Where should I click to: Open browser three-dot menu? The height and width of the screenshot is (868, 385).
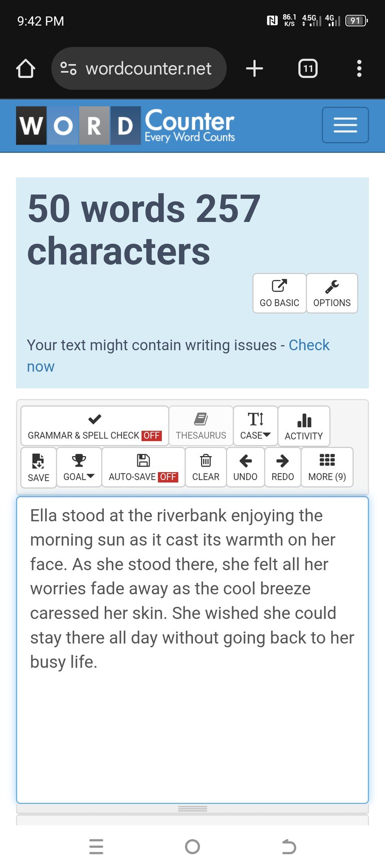pos(359,69)
